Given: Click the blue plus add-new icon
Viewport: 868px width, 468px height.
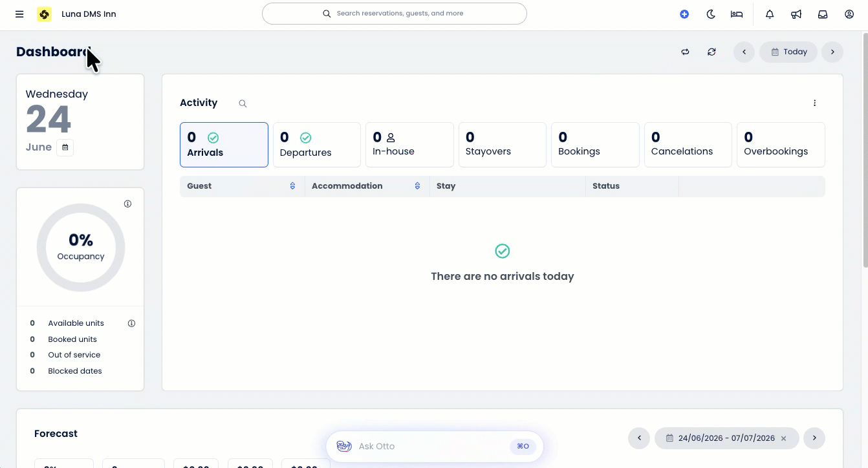Looking at the screenshot, I should click(x=684, y=14).
